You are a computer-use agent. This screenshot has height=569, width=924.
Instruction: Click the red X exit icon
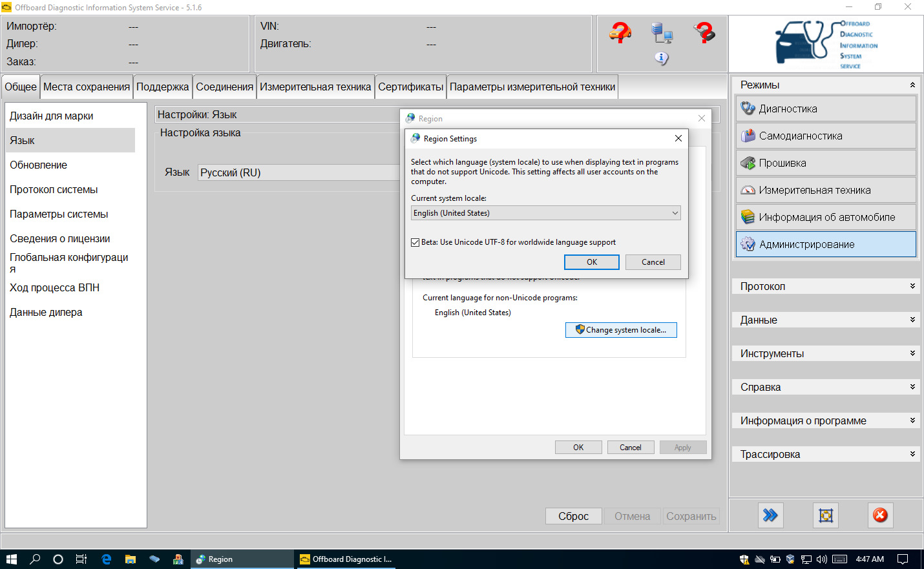880,515
